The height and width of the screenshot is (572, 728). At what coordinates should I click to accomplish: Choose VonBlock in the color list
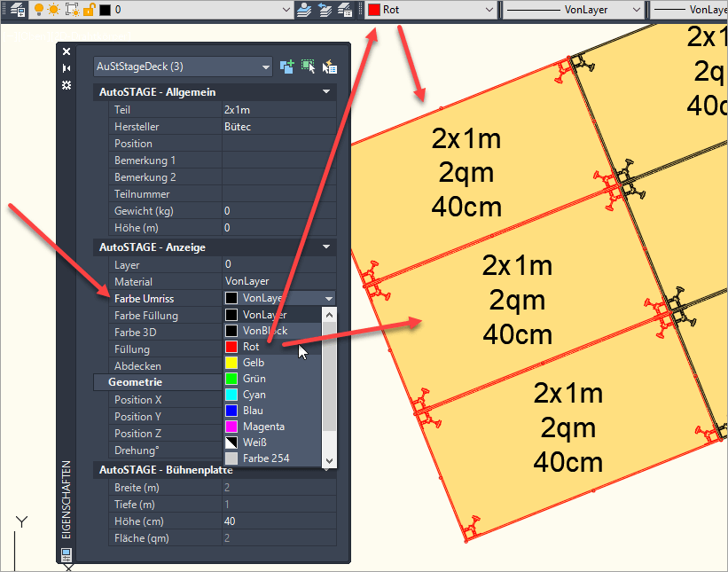click(x=272, y=331)
